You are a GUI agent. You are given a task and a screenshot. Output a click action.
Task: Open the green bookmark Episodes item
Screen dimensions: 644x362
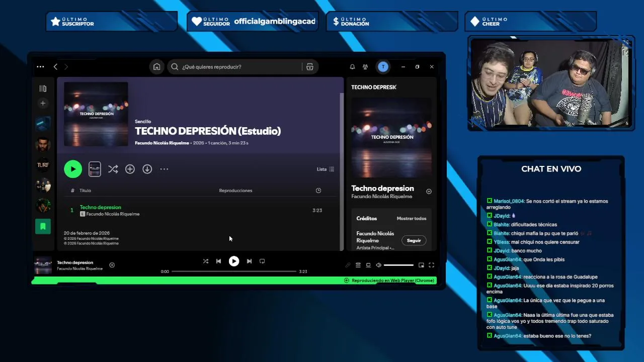[43, 226]
